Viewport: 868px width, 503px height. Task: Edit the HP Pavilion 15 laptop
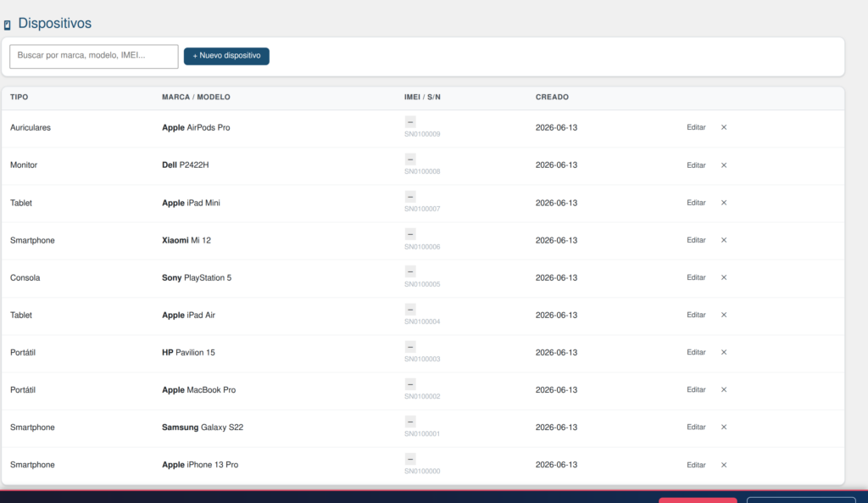point(696,352)
